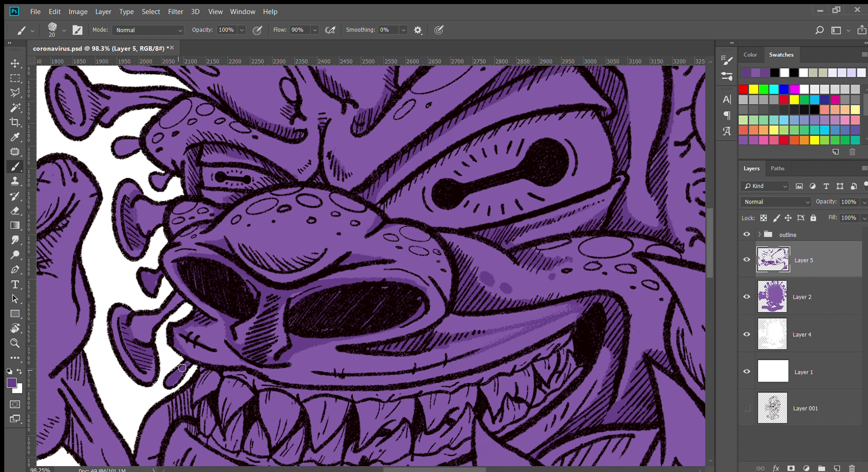
Task: Switch to the Color panel tab
Action: tap(750, 55)
